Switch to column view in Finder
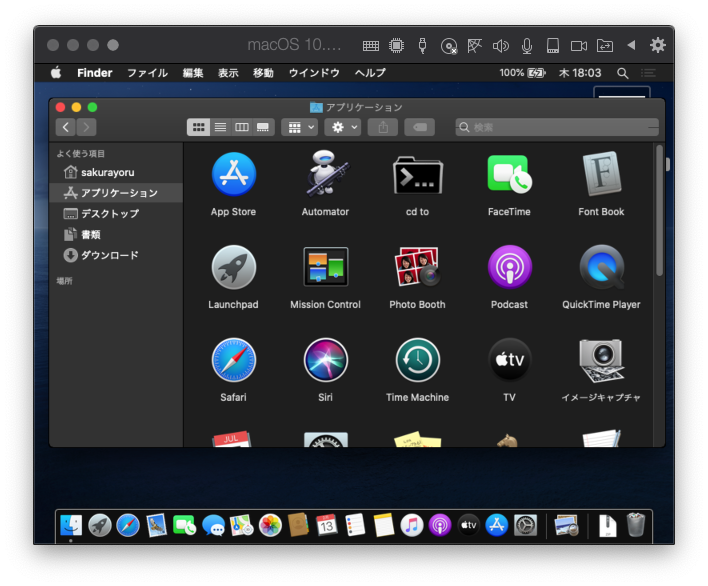 242,127
